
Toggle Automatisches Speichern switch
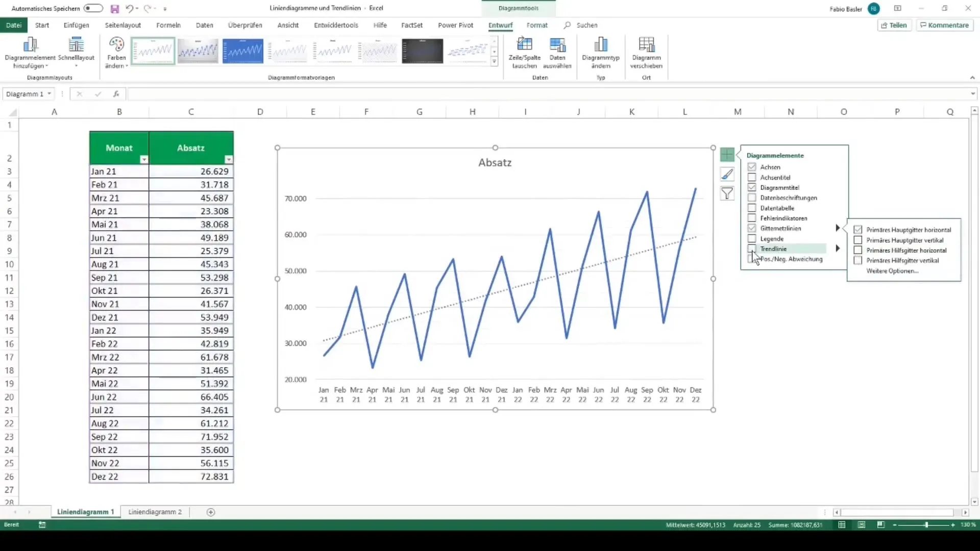(x=93, y=8)
